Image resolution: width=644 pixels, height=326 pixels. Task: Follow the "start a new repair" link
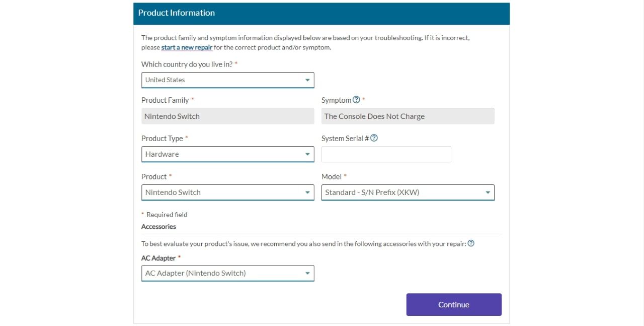tap(187, 47)
